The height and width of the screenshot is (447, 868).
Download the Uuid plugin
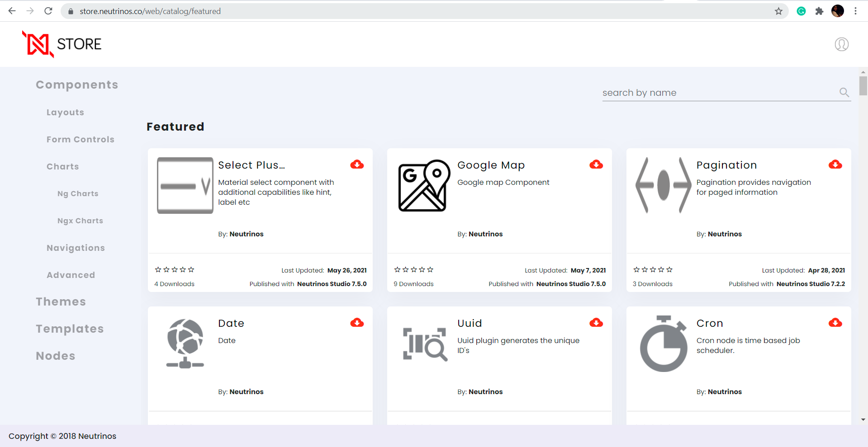(x=596, y=323)
